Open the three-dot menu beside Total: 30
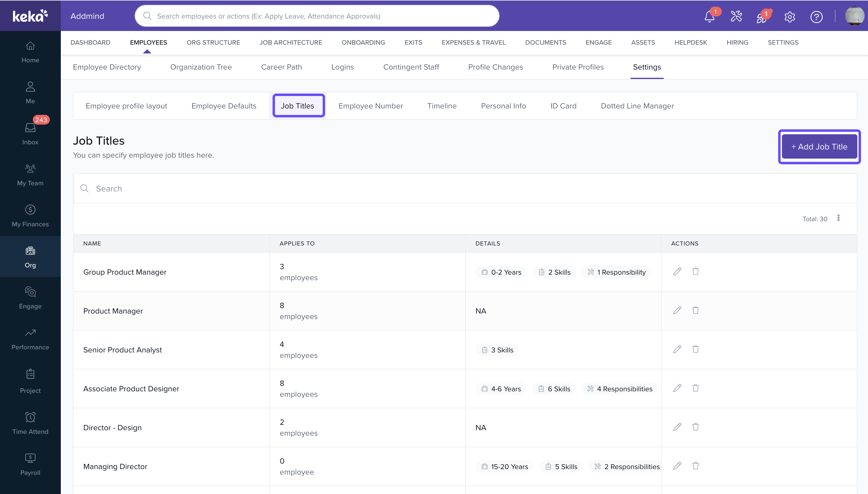 point(838,218)
